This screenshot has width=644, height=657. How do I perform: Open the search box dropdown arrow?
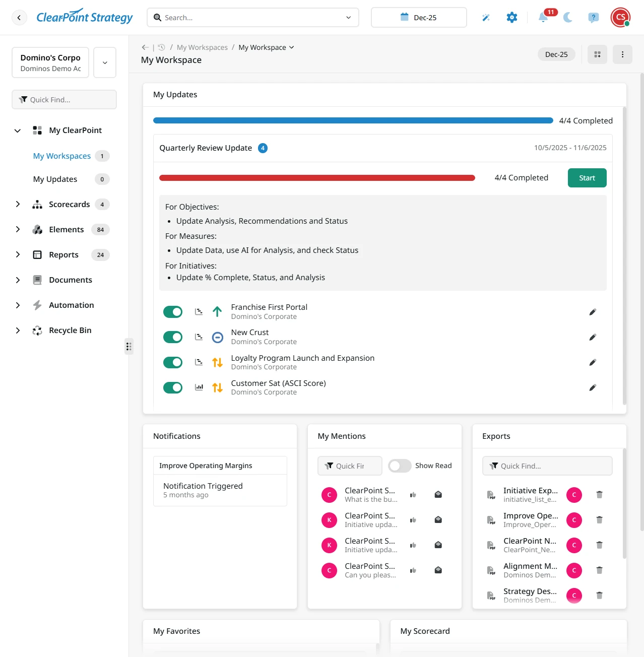pos(348,18)
